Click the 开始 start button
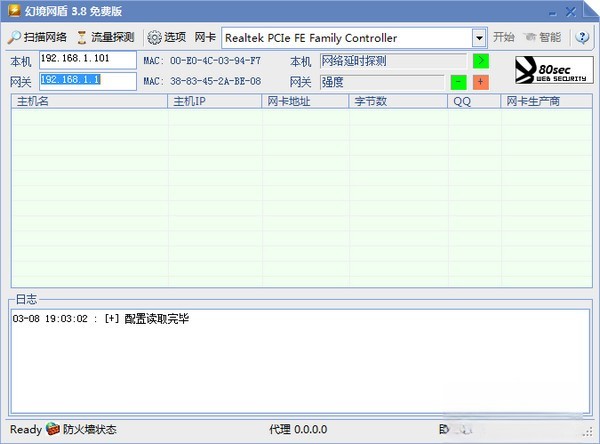 coord(503,37)
